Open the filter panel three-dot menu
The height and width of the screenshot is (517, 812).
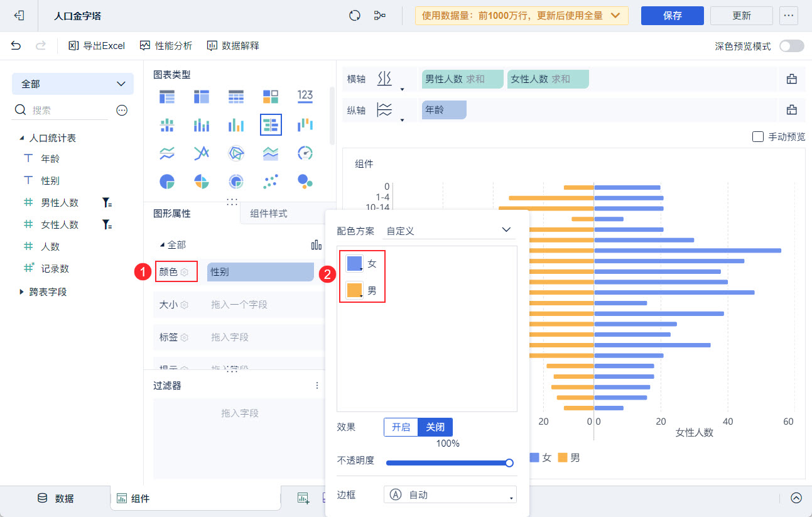(x=317, y=385)
